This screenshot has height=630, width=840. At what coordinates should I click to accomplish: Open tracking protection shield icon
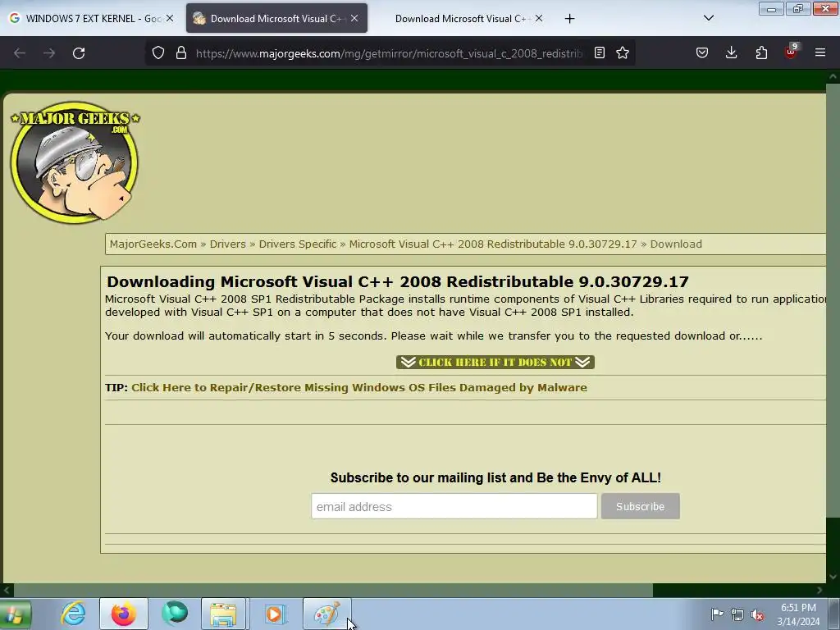click(158, 52)
